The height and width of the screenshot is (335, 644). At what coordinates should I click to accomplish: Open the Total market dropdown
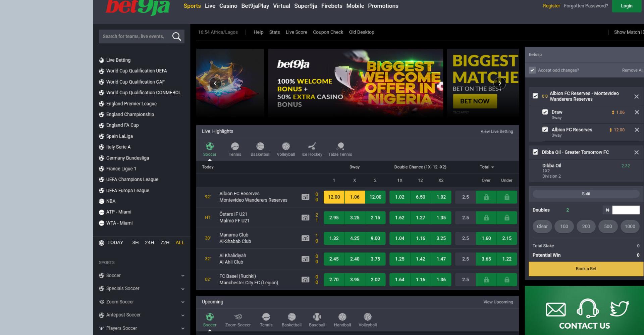487,167
